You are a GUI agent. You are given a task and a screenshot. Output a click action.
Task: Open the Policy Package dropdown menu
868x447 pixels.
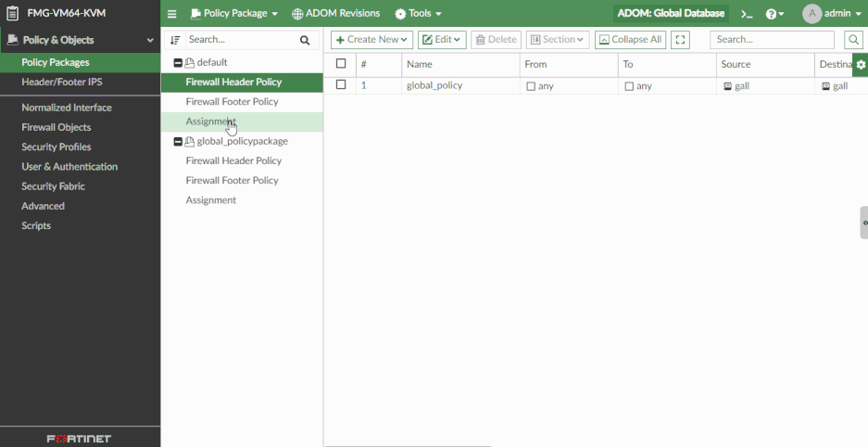[x=233, y=14]
